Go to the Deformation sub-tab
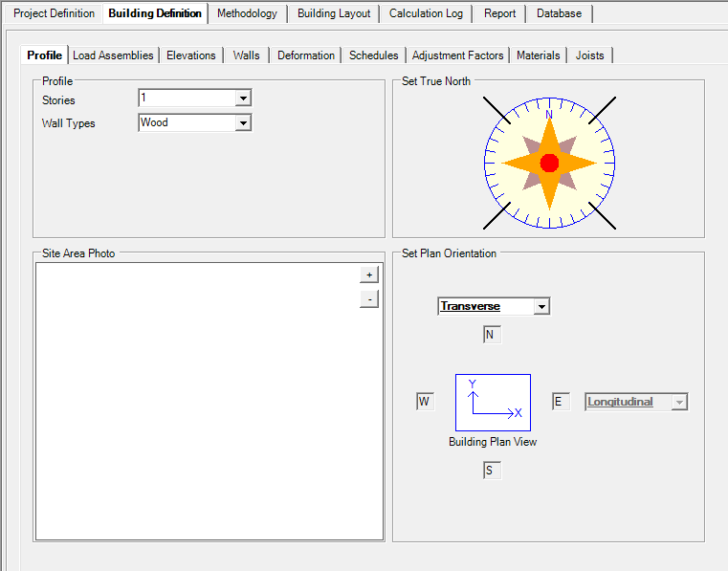The width and height of the screenshot is (728, 571). (306, 55)
